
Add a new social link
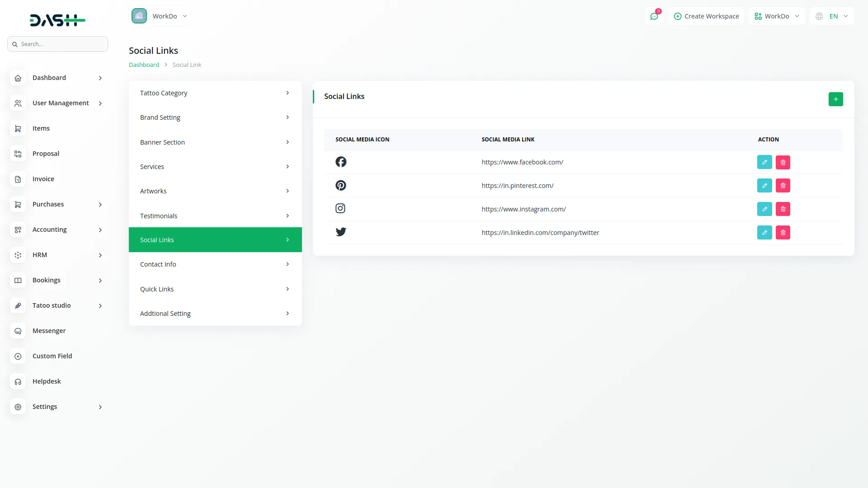click(836, 99)
